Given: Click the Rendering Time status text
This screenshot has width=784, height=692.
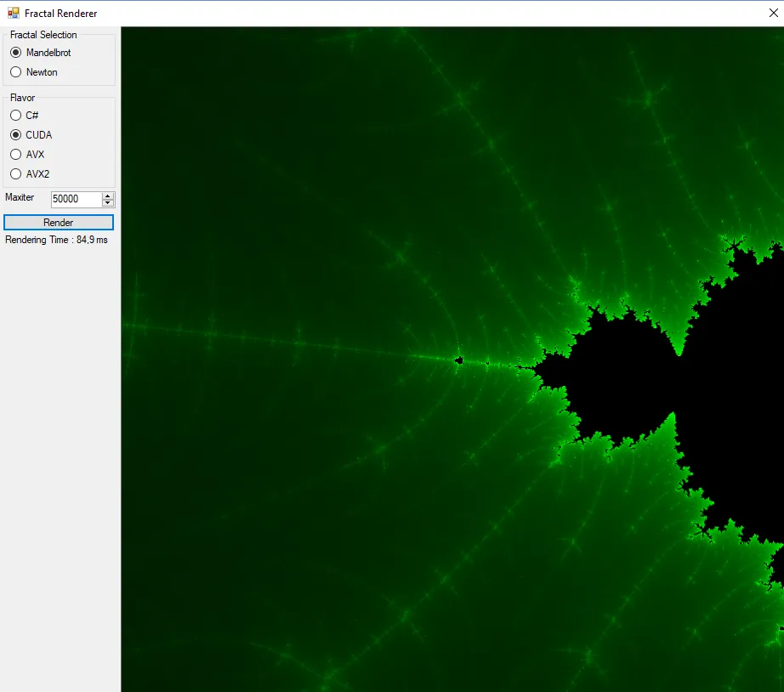Looking at the screenshot, I should (56, 241).
